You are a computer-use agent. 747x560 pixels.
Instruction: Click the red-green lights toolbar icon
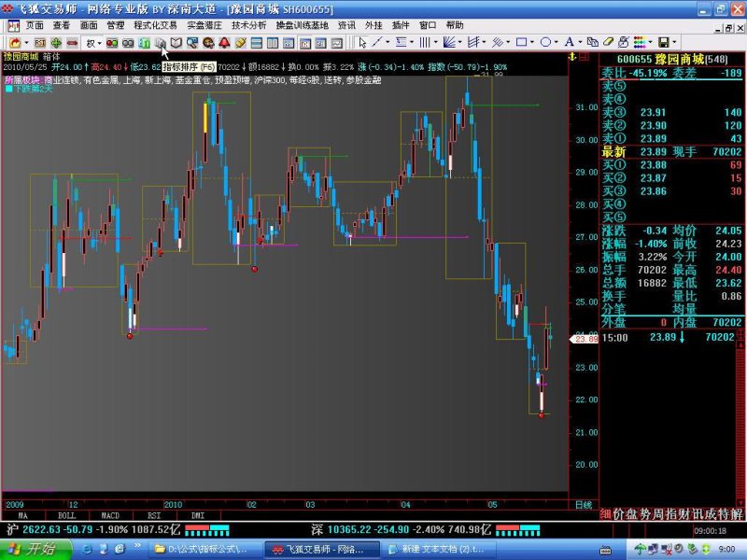click(x=112, y=43)
